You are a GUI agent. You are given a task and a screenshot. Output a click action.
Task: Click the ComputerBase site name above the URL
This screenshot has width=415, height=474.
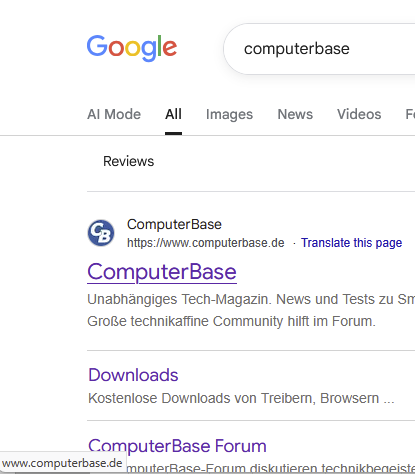click(x=174, y=224)
